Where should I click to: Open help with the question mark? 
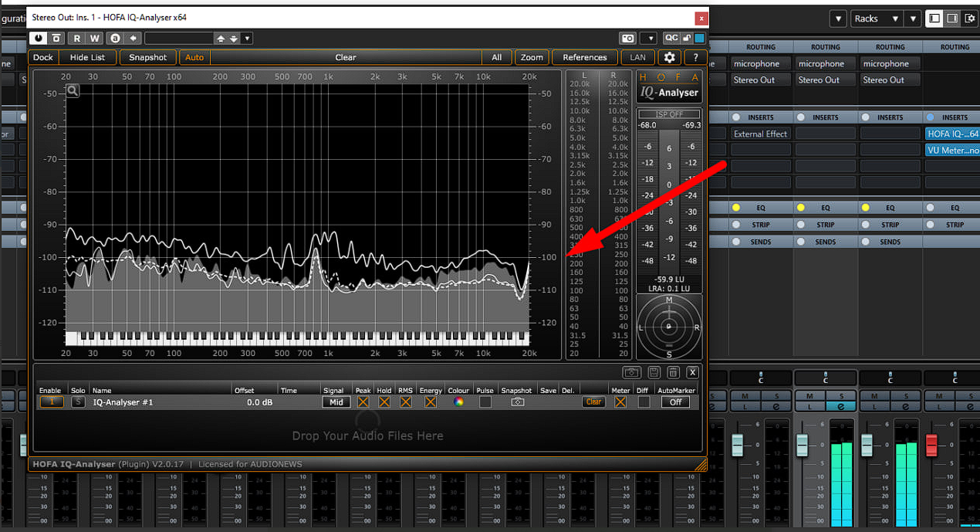tap(695, 57)
